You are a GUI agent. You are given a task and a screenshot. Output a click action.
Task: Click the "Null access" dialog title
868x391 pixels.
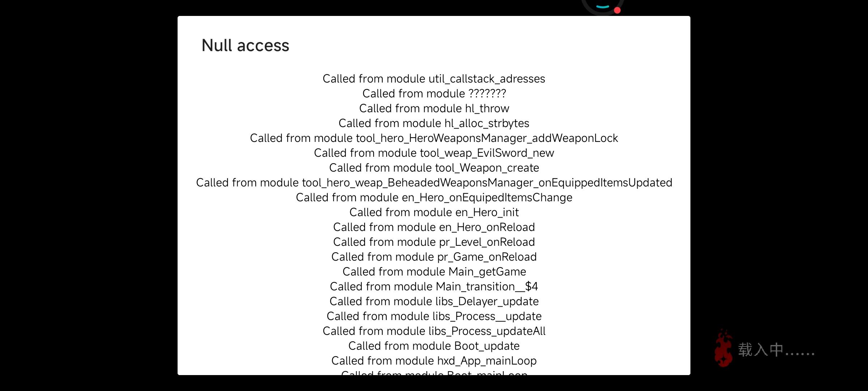pos(245,46)
